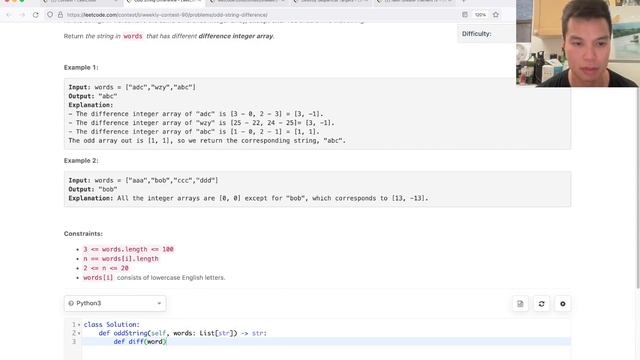Click the explanation line about "adc"
640x360 pixels.
pos(196,114)
